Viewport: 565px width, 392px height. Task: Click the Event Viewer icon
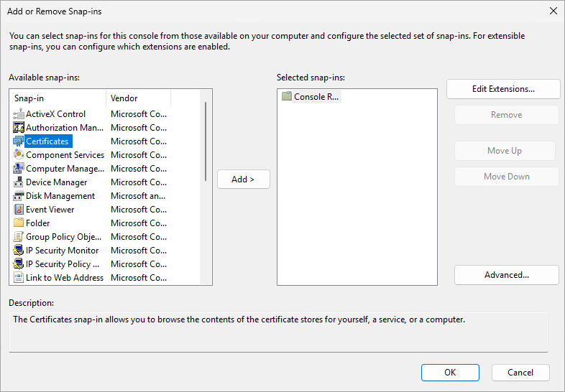click(x=19, y=210)
